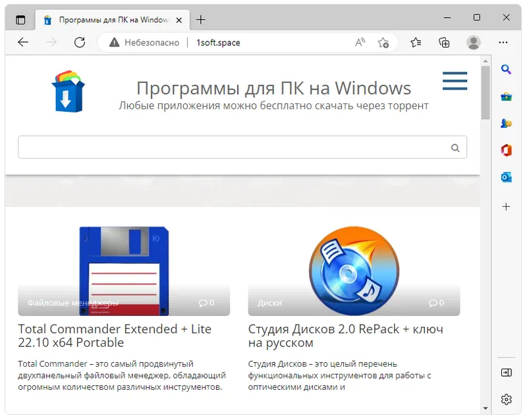Screen dimensions: 527x420
Task: Reload the current page
Action: (80, 42)
